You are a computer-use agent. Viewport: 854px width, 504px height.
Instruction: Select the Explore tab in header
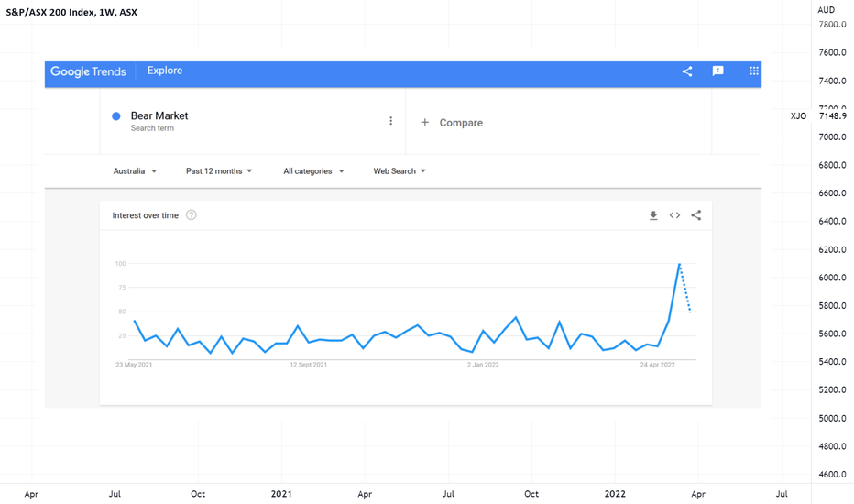[x=165, y=71]
